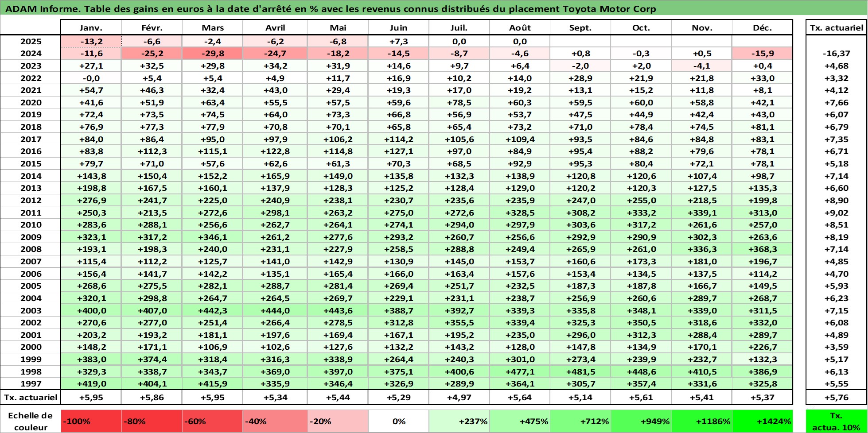Select the Mars column header
This screenshot has height=433, width=868.
[212, 27]
